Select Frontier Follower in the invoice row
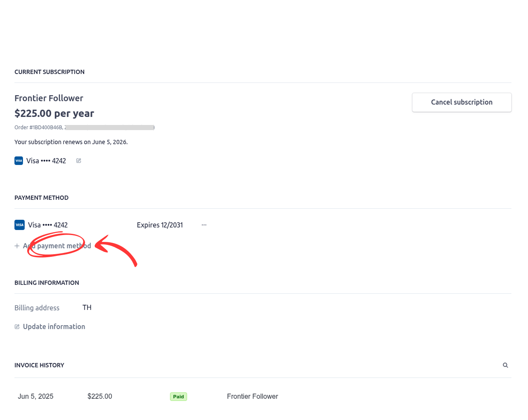The image size is (528, 420). point(253,396)
